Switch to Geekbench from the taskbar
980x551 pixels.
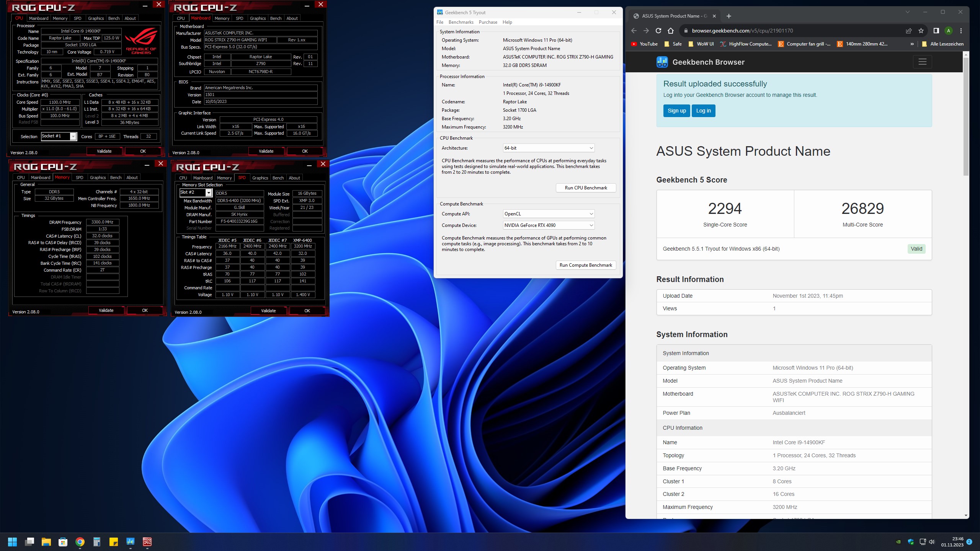pyautogui.click(x=131, y=542)
